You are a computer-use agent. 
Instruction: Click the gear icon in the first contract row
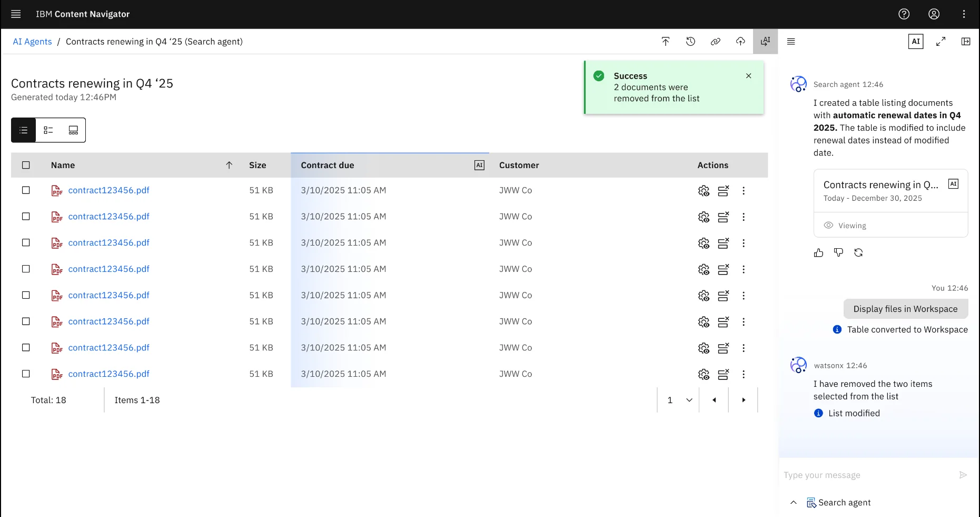704,191
